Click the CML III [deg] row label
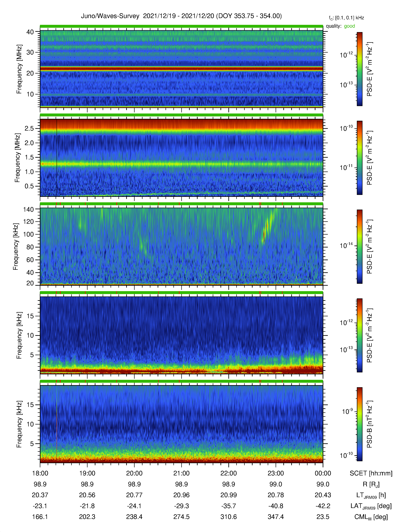Screen dimensions: 411x532 [x=371, y=517]
